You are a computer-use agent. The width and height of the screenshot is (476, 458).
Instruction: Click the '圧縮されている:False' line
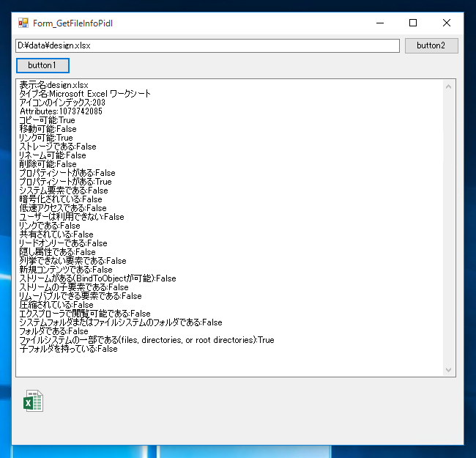56,305
